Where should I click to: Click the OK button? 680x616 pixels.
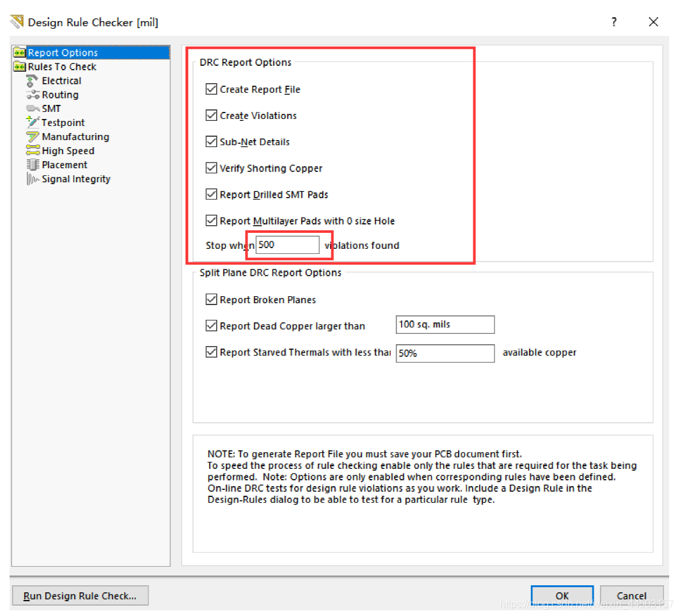(x=562, y=596)
